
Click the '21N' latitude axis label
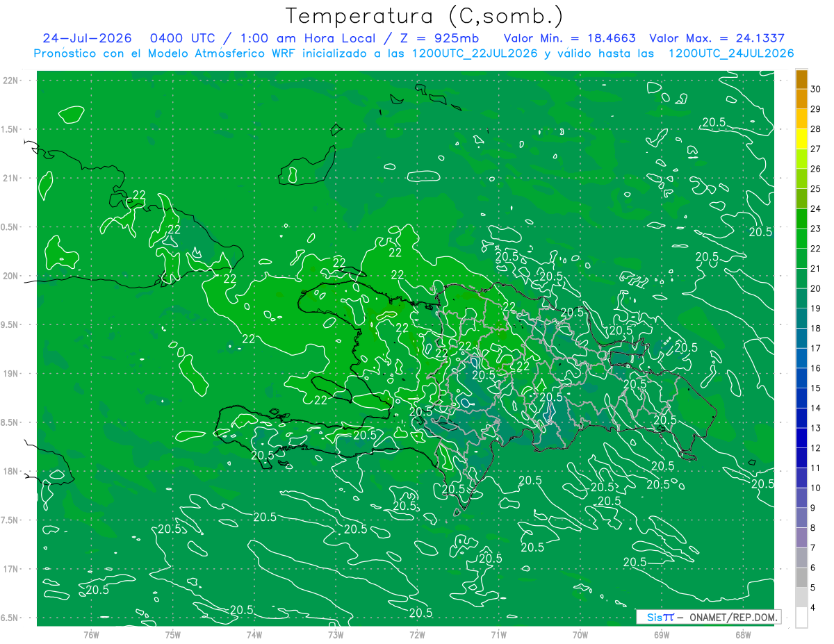[x=11, y=178]
